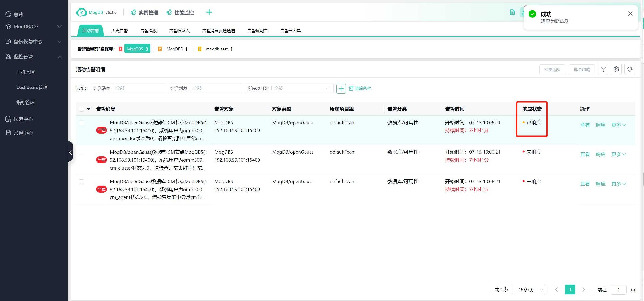This screenshot has width=644, height=301.
Task: Select the om_monitor alert row checkbox
Action: pyautogui.click(x=82, y=123)
